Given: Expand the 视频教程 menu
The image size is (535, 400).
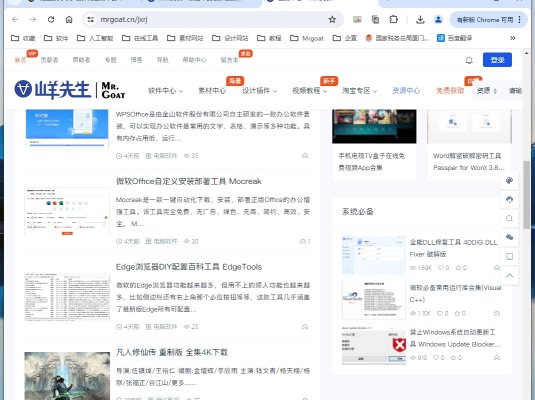Looking at the screenshot, I should [x=309, y=91].
